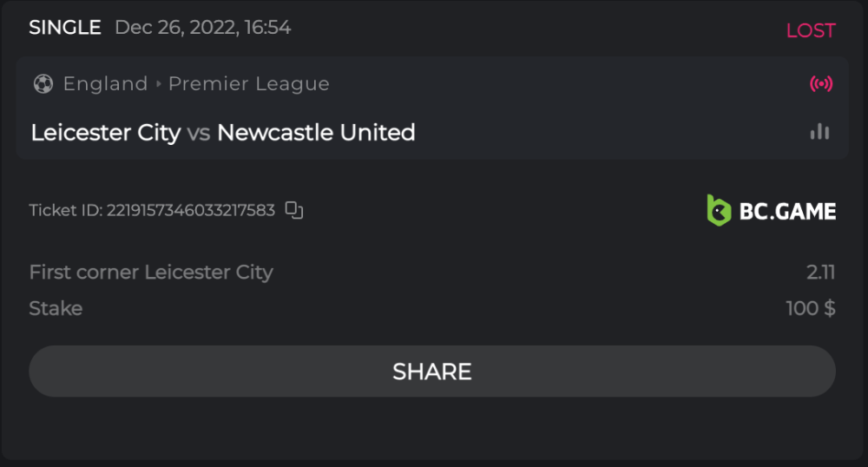Copy the ticket ID with the copy icon
Viewport: 868px width, 467px height.
(x=295, y=210)
